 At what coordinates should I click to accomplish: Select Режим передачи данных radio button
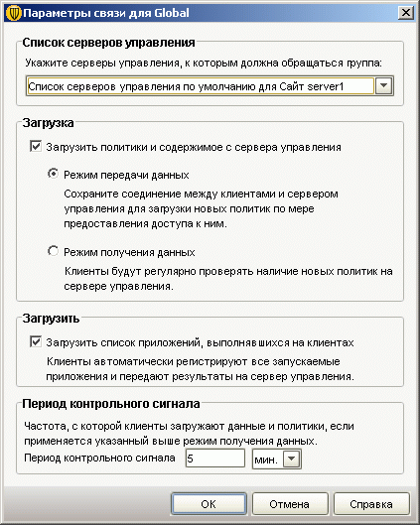53,174
